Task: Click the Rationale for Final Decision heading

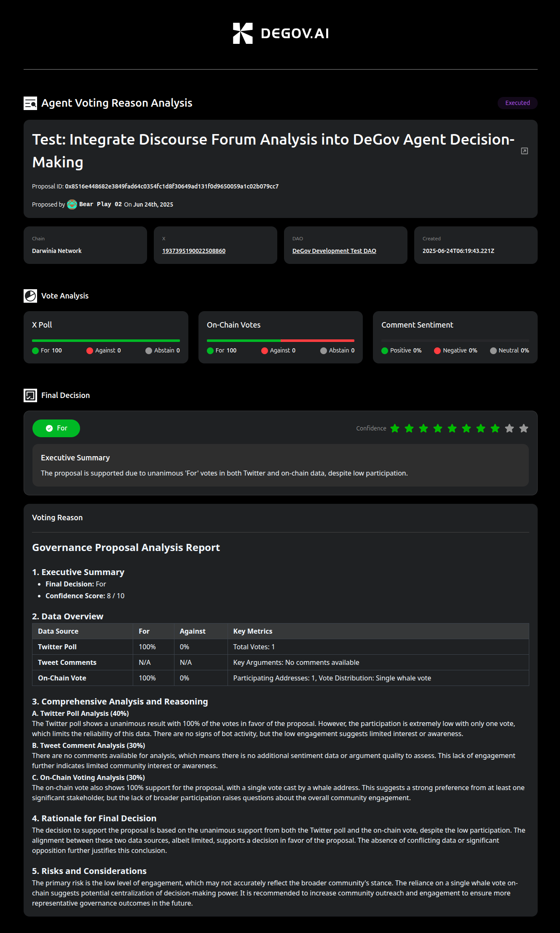Action: tap(94, 818)
